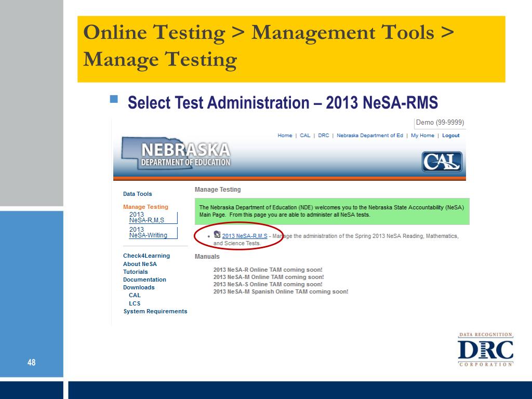Select CAL under Downloads
The height and width of the screenshot is (399, 532).
click(135, 295)
